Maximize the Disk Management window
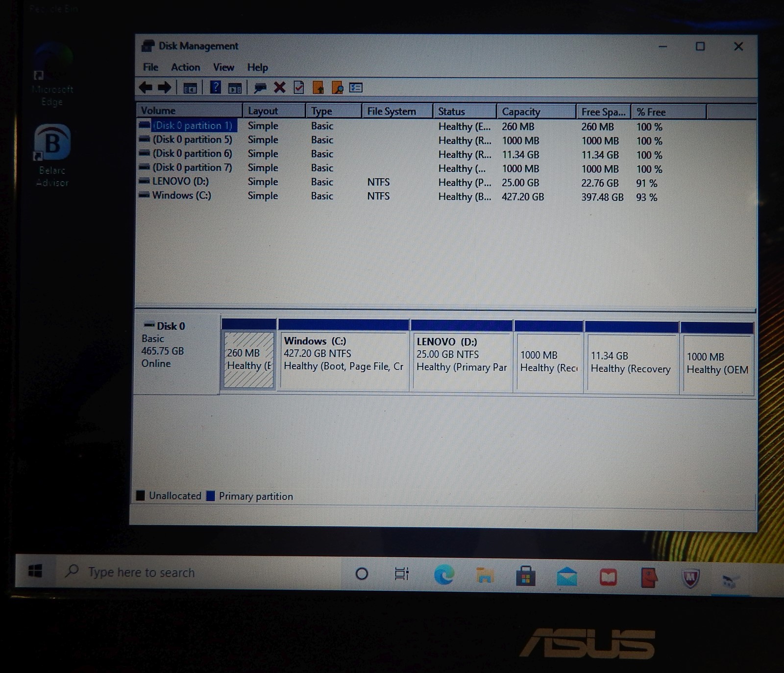The height and width of the screenshot is (673, 784). [700, 47]
